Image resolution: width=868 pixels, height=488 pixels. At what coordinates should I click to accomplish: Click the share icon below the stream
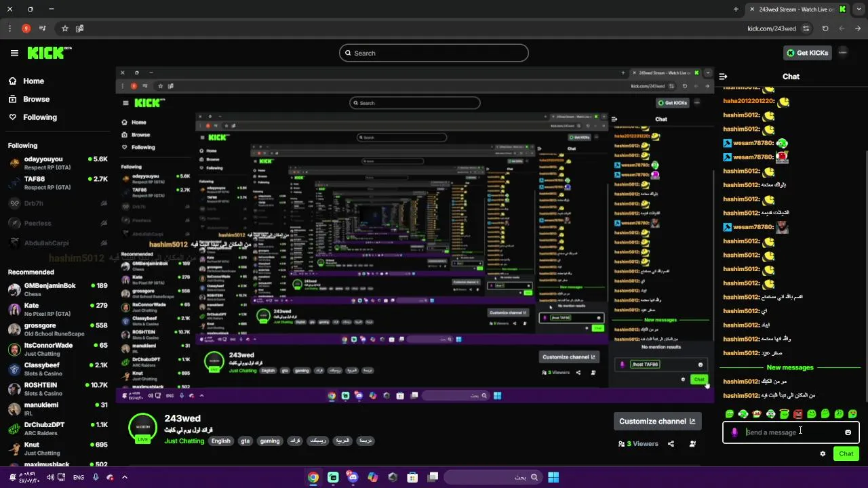[671, 444]
